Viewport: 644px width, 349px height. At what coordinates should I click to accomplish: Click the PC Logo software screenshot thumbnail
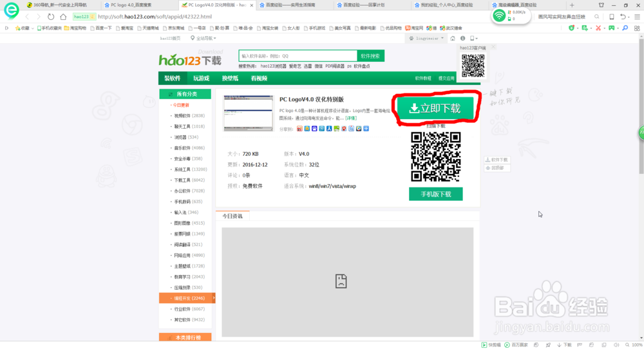pos(248,113)
